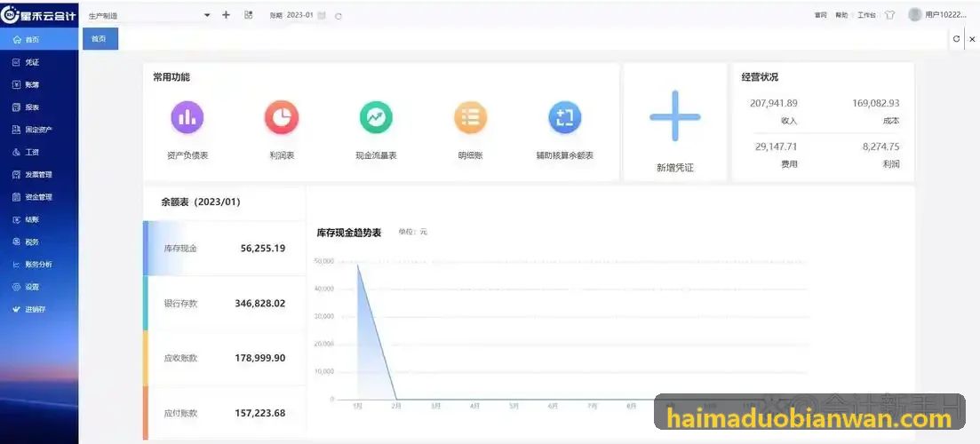Open 凭证 in the sidebar
The image size is (980, 444).
[39, 62]
